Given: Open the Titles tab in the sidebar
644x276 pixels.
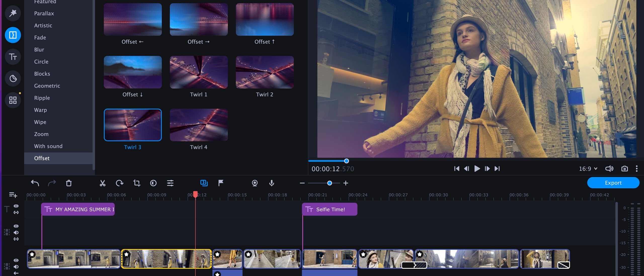Looking at the screenshot, I should coord(13,57).
